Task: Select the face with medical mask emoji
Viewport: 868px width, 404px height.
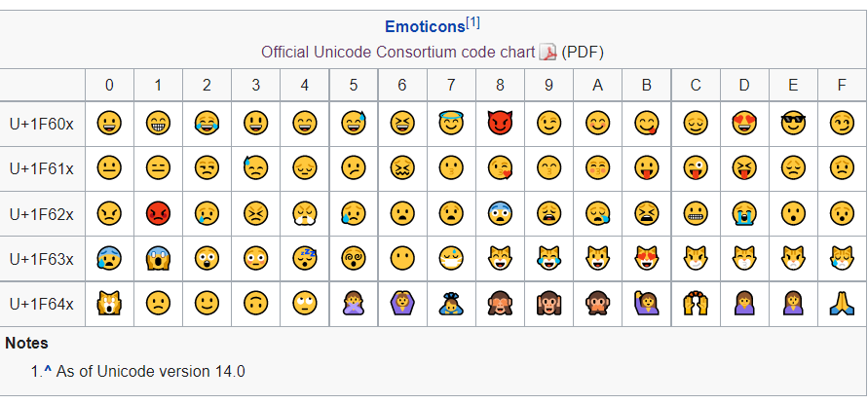Action: click(451, 258)
